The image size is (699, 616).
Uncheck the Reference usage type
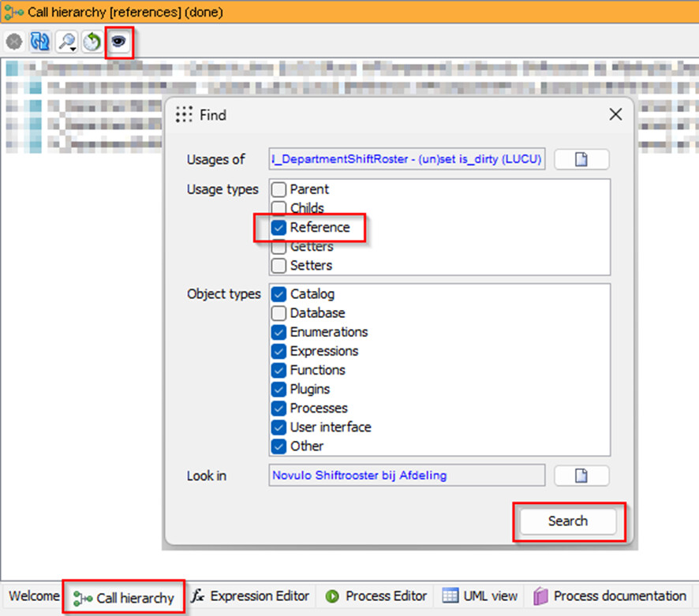(x=278, y=227)
